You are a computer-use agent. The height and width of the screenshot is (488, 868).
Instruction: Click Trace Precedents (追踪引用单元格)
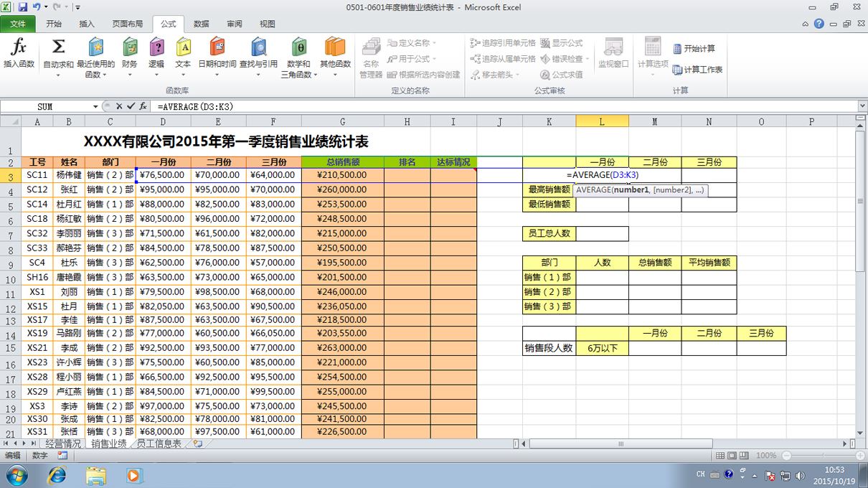point(503,43)
